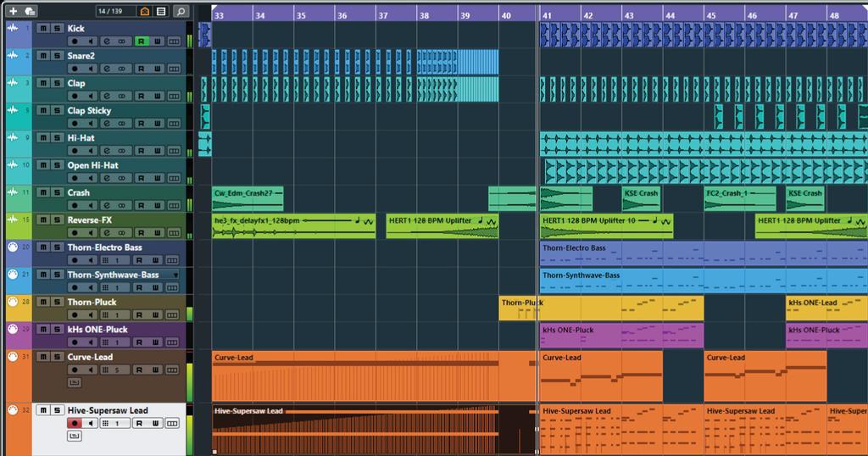Solo the Curve-Lead track

click(57, 357)
